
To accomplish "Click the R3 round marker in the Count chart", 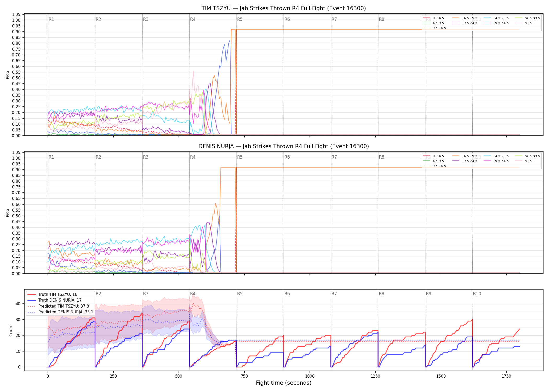I will 146,294.
